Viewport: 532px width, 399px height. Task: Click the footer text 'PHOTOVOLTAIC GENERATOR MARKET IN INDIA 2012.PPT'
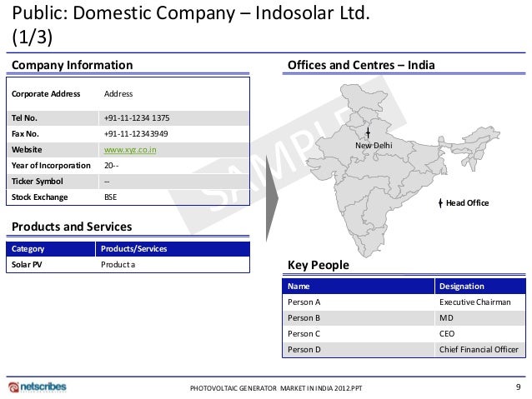click(x=276, y=388)
